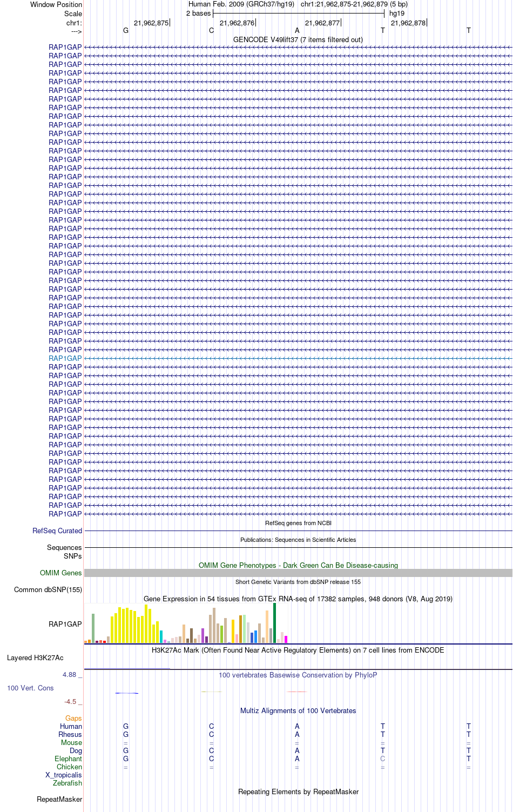Click the GTEx Gene Expression track title
Screen dimensions: 513x812
[x=298, y=599]
